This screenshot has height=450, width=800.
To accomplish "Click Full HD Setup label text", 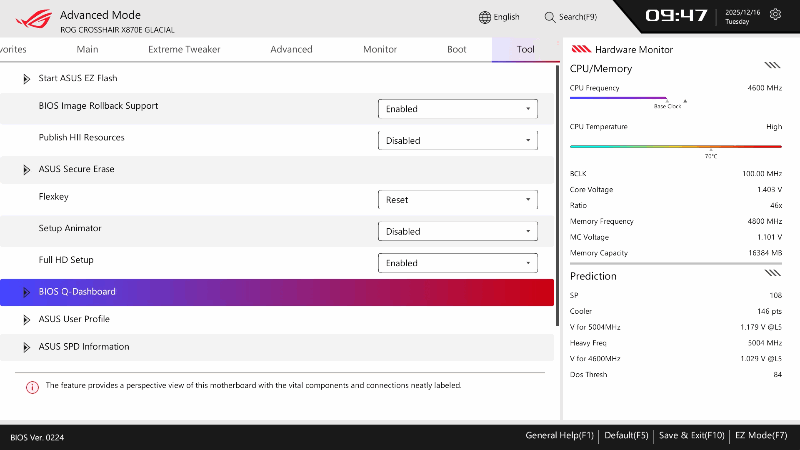I will tap(66, 260).
